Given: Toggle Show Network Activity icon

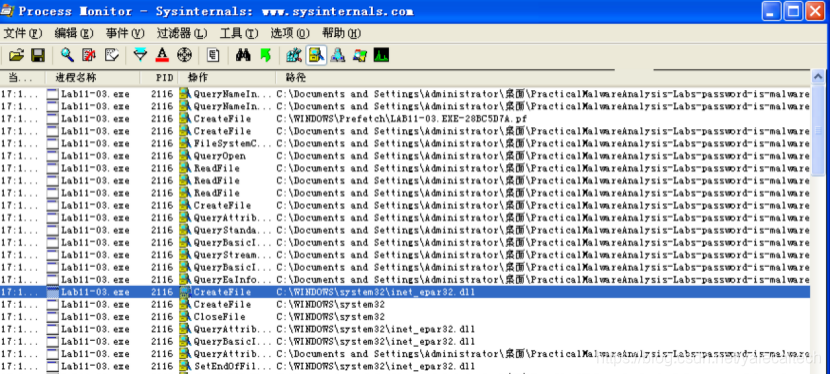Looking at the screenshot, I should click(x=338, y=55).
